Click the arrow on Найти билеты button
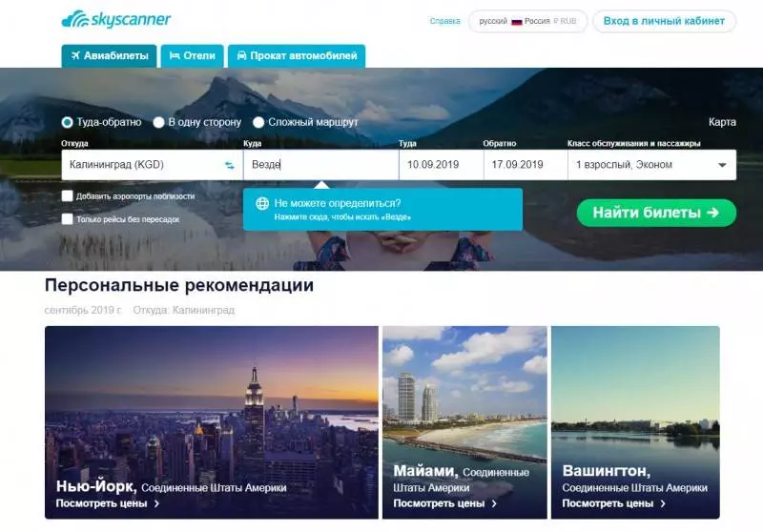The height and width of the screenshot is (532, 763). pos(712,213)
